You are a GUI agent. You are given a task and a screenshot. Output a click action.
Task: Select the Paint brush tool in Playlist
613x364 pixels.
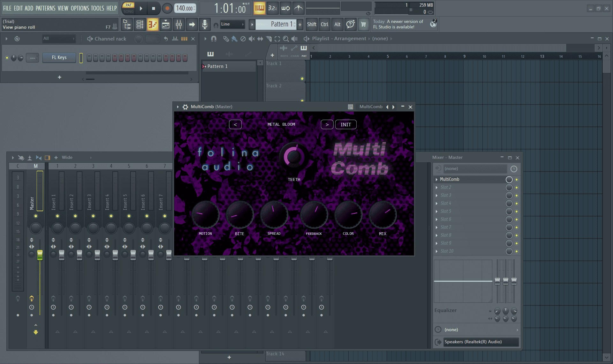[234, 39]
